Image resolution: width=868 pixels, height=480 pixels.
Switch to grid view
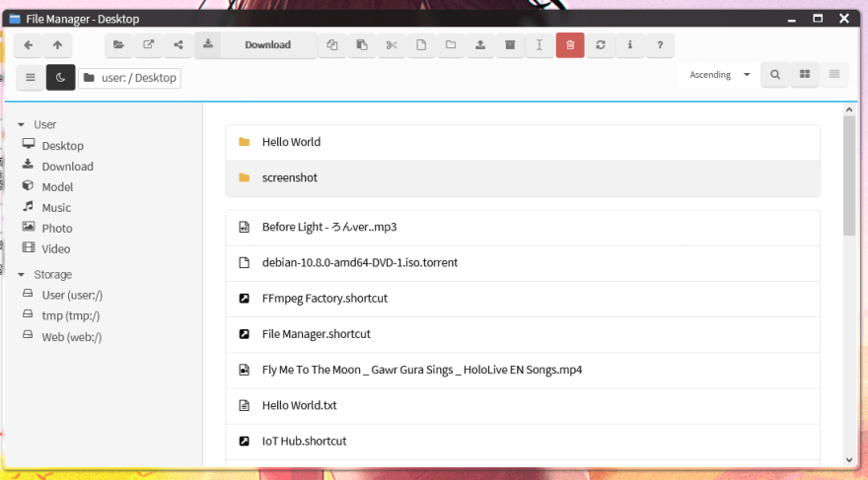pos(805,75)
